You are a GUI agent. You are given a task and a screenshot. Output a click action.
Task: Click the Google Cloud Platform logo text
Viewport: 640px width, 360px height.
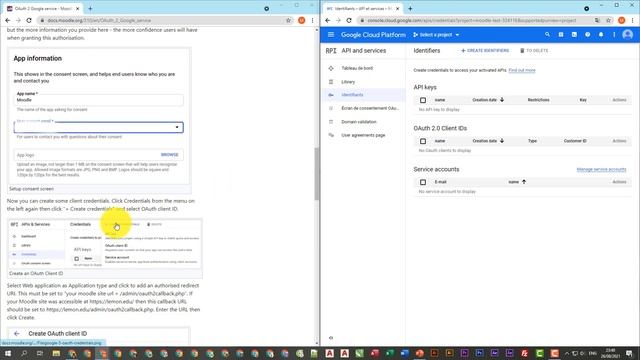point(373,35)
